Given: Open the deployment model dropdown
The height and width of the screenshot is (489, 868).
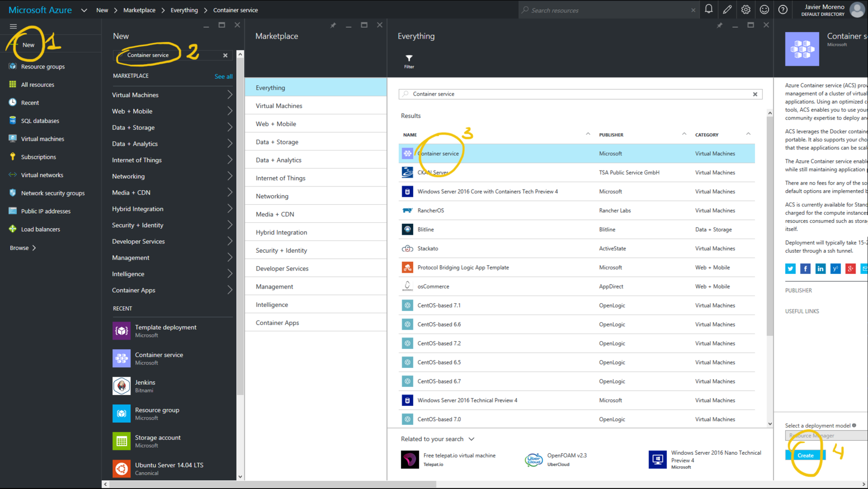Looking at the screenshot, I should click(826, 436).
